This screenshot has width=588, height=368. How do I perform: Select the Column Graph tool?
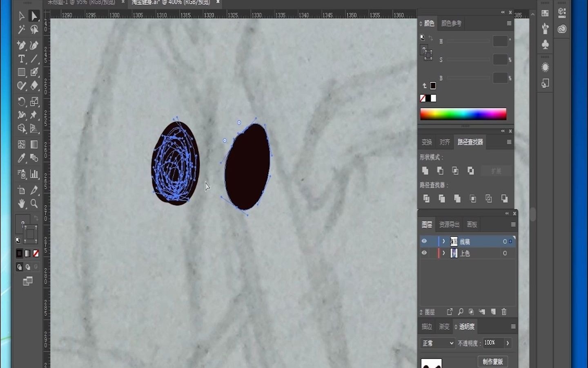[x=34, y=174]
